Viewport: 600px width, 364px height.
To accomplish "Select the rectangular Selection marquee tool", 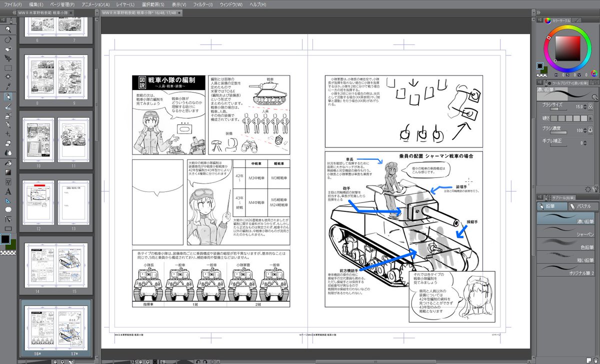I will 8,68.
